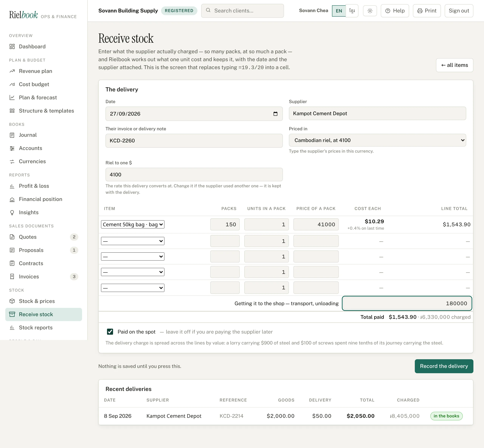Click the Date field 27/09/2026
This screenshot has height=448, width=484.
(194, 114)
